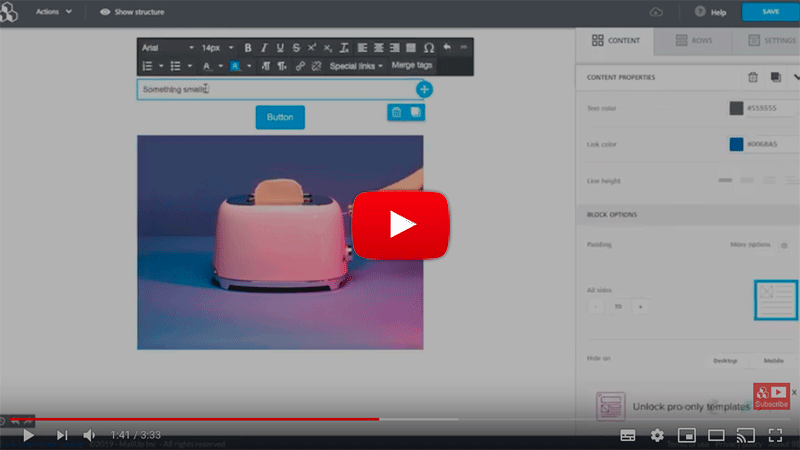This screenshot has height=450, width=800.
Task: Set right-to-left text direction
Action: [282, 66]
